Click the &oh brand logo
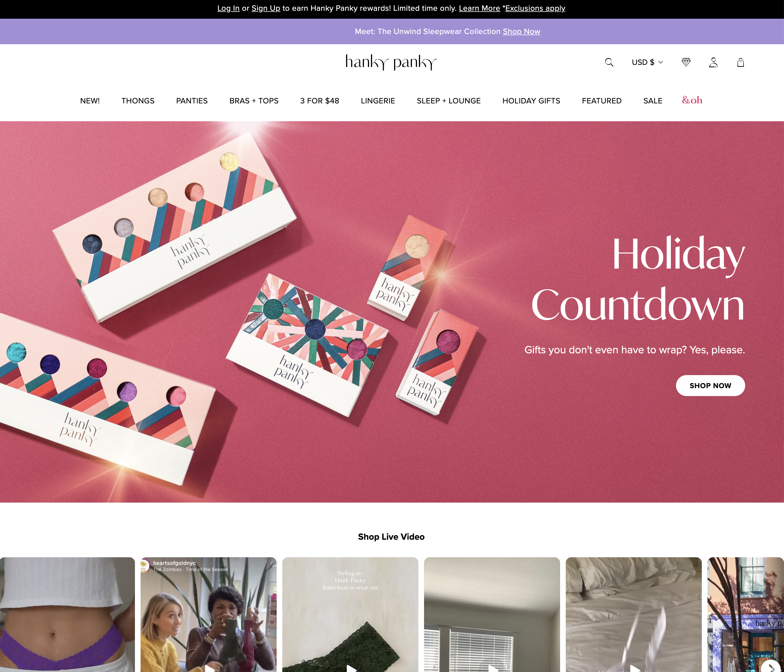The width and height of the screenshot is (784, 672). pyautogui.click(x=692, y=100)
